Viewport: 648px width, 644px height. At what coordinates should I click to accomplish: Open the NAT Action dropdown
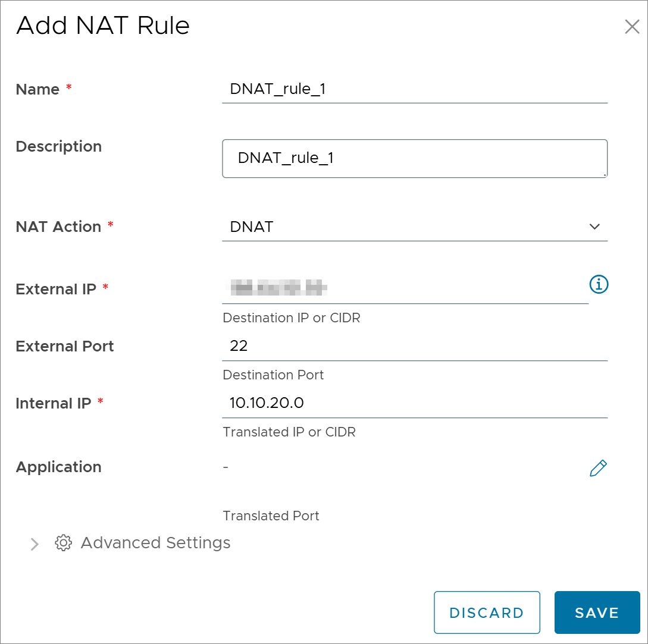click(x=415, y=227)
